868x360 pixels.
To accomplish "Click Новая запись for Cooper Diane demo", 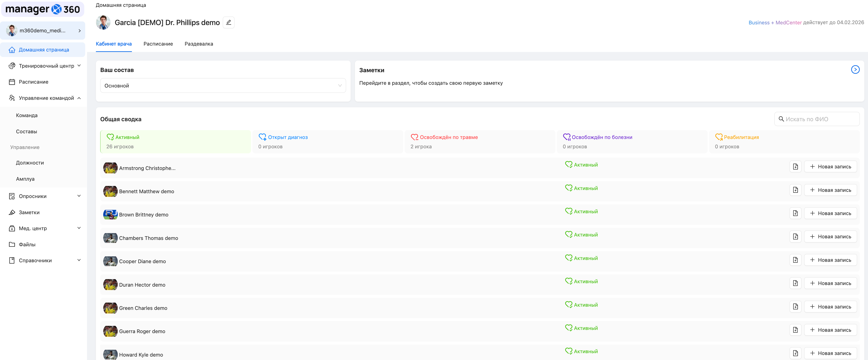I will [830, 260].
